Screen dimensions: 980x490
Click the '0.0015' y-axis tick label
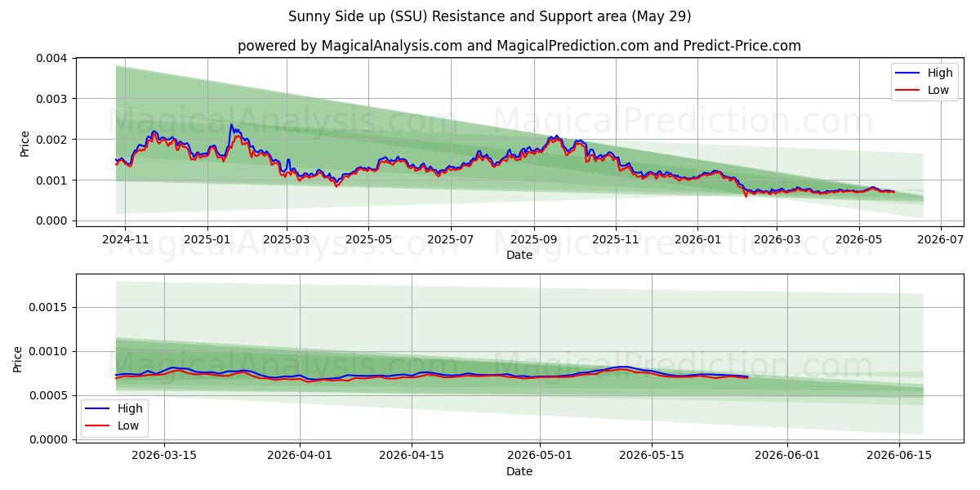click(x=50, y=308)
